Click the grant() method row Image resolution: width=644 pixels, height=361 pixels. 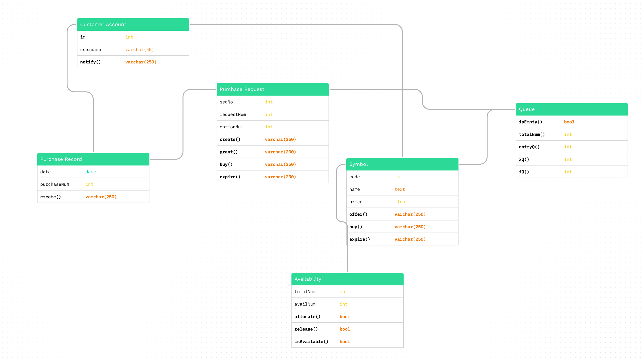(x=253, y=151)
